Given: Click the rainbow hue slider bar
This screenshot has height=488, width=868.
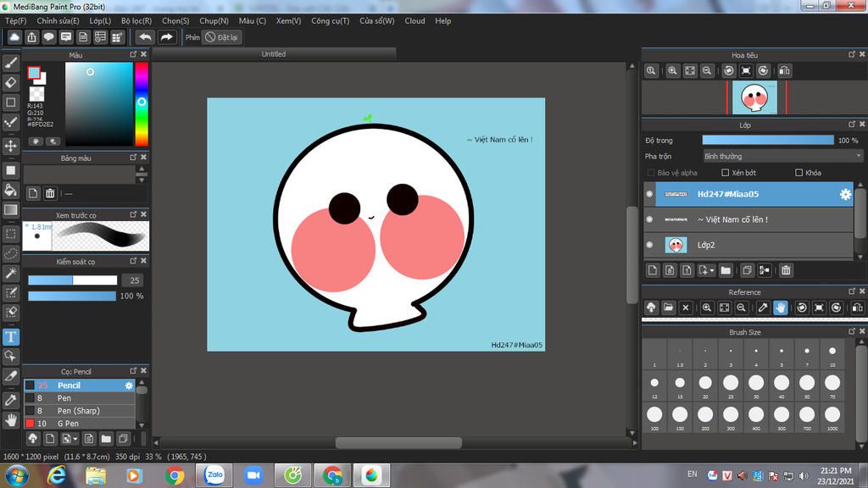Looking at the screenshot, I should click(x=141, y=103).
